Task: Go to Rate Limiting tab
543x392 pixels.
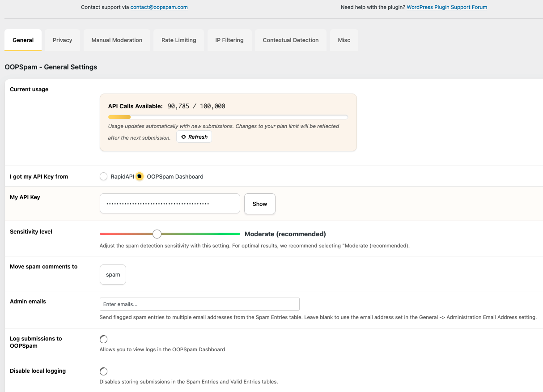Action: 178,40
